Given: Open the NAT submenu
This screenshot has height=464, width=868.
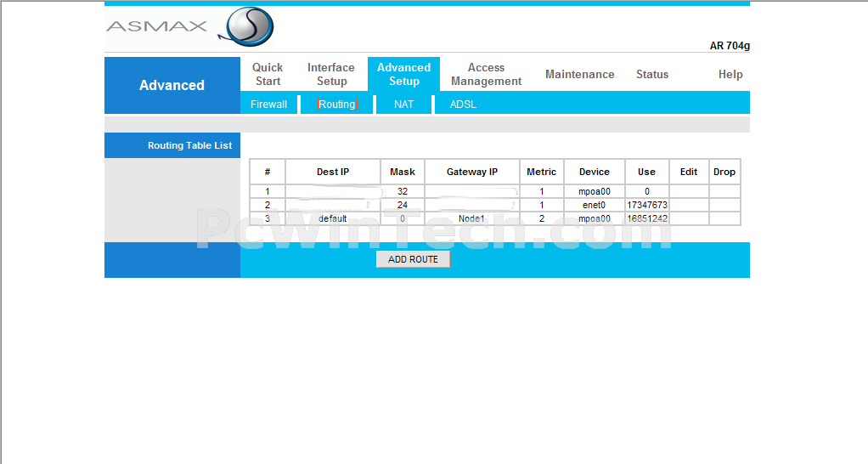Looking at the screenshot, I should 403,104.
